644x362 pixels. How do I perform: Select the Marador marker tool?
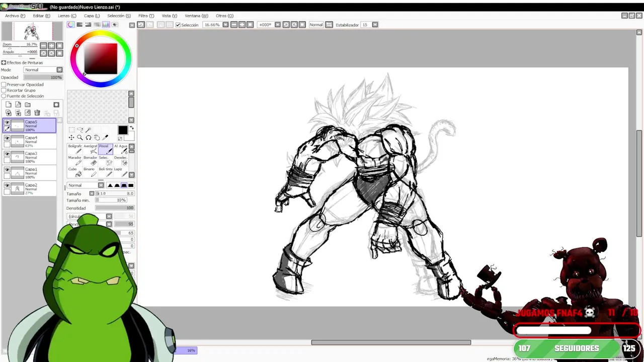click(74, 160)
